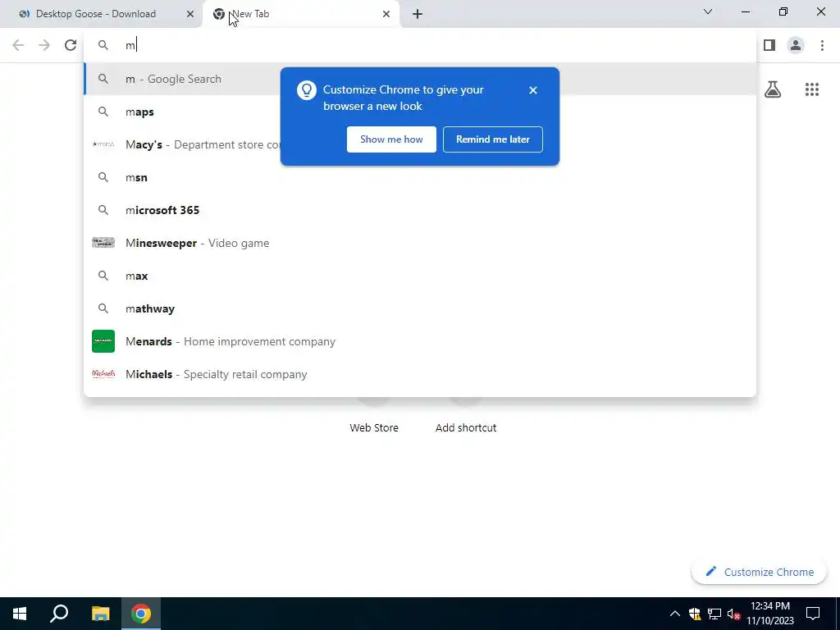This screenshot has width=840, height=630.
Task: Choose the Macy's suggestion
Action: coord(420,144)
